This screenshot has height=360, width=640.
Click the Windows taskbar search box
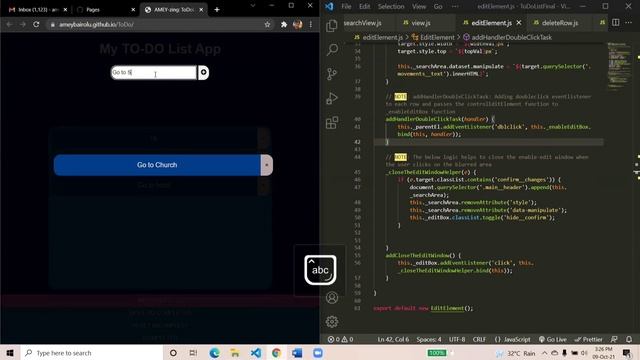pos(92,353)
